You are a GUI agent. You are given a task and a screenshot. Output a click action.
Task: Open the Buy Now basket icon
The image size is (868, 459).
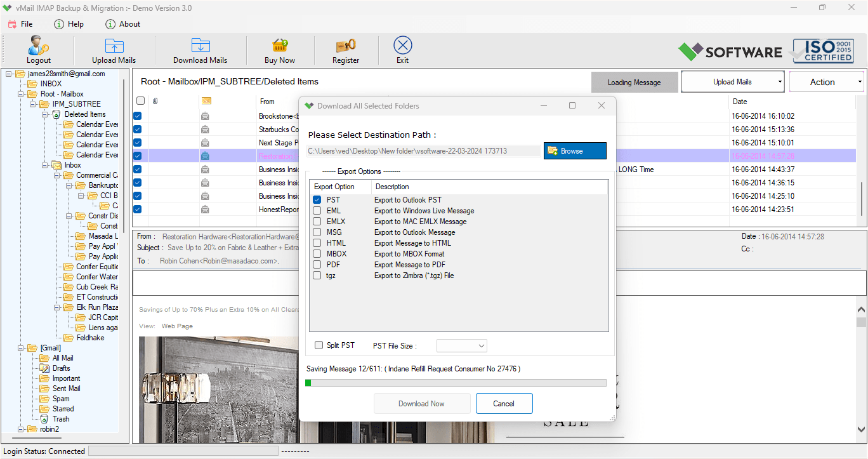tap(280, 46)
